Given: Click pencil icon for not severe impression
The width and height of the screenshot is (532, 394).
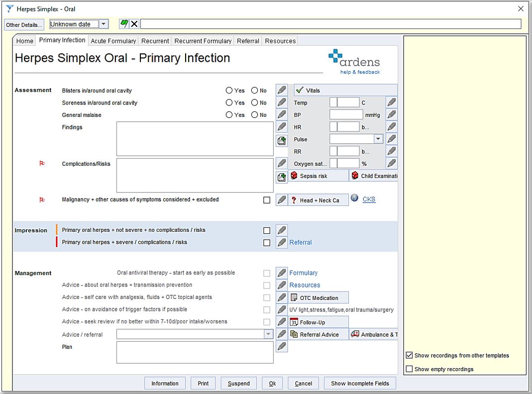Looking at the screenshot, I should click(282, 230).
